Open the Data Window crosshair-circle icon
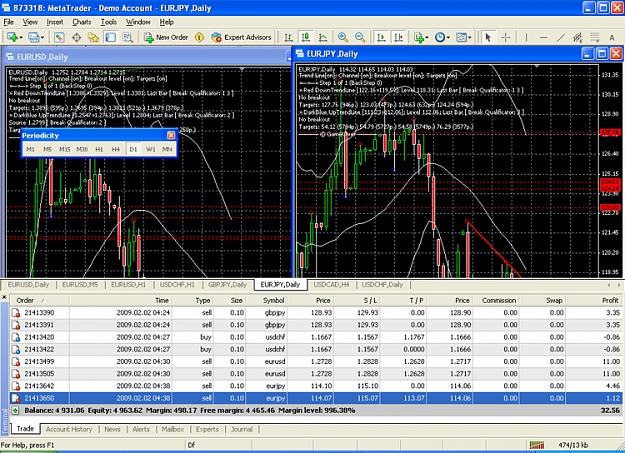625x453 pixels. tap(77, 37)
